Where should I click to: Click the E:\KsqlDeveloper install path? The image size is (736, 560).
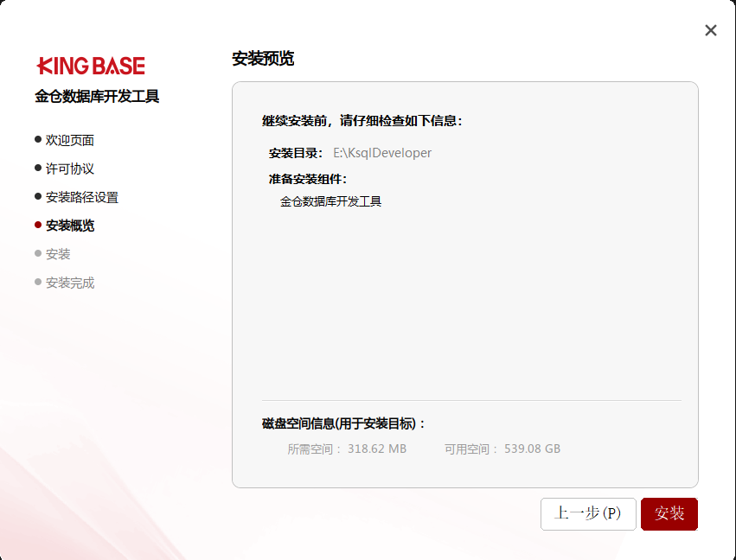[382, 153]
